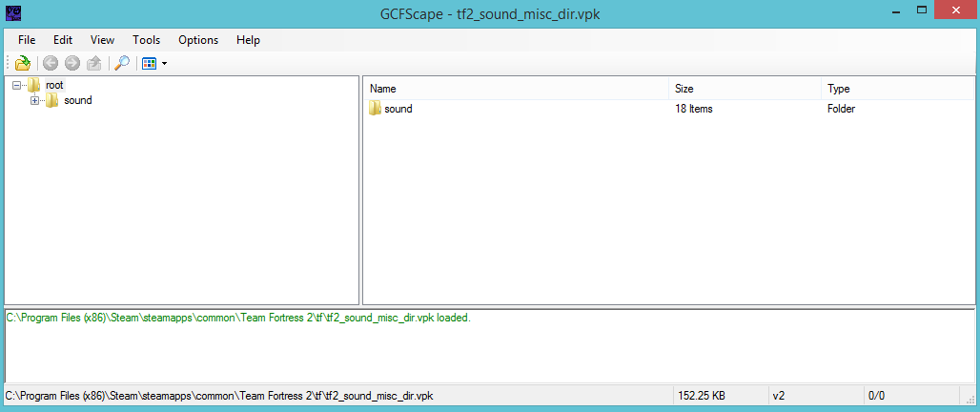The image size is (980, 412).
Task: Select the sound folder in file list
Action: (398, 109)
